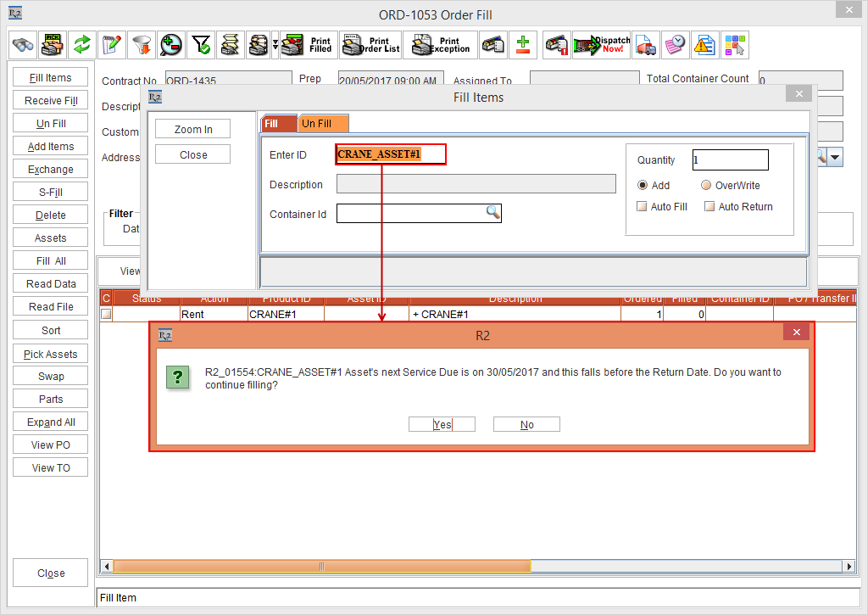
Task: Click the Print Exception toolbar button
Action: point(440,45)
